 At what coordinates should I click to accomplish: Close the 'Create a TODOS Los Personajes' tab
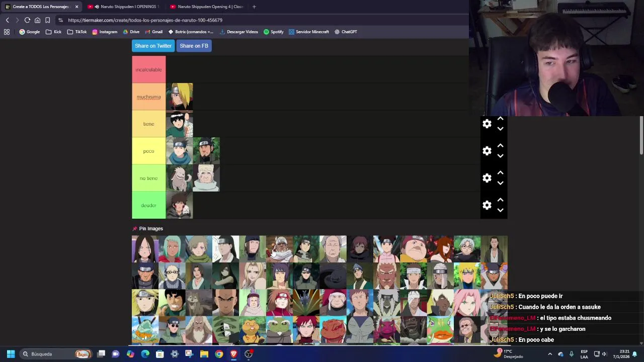point(76,7)
